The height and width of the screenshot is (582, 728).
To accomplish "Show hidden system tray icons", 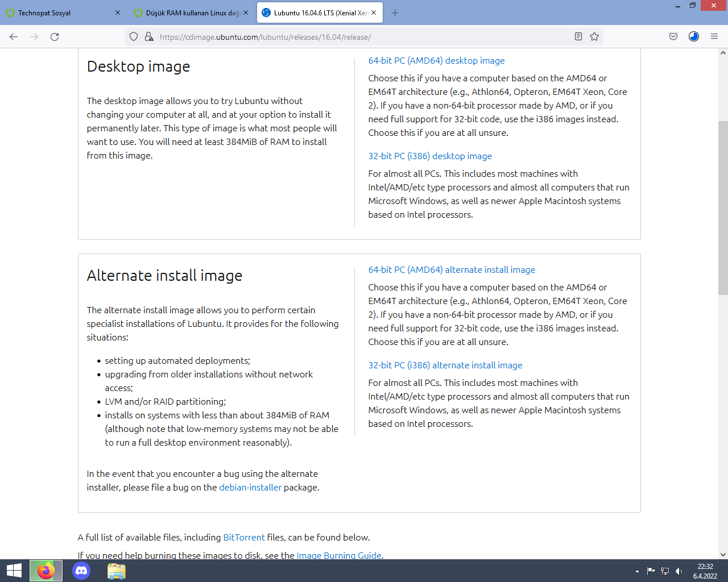I will click(x=637, y=571).
